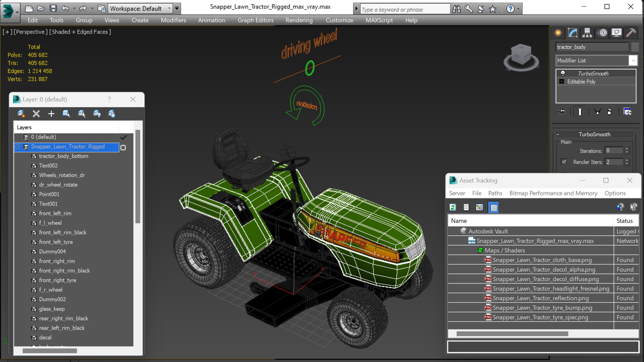This screenshot has height=362, width=644.
Task: Open the Rendering menu
Action: [299, 20]
